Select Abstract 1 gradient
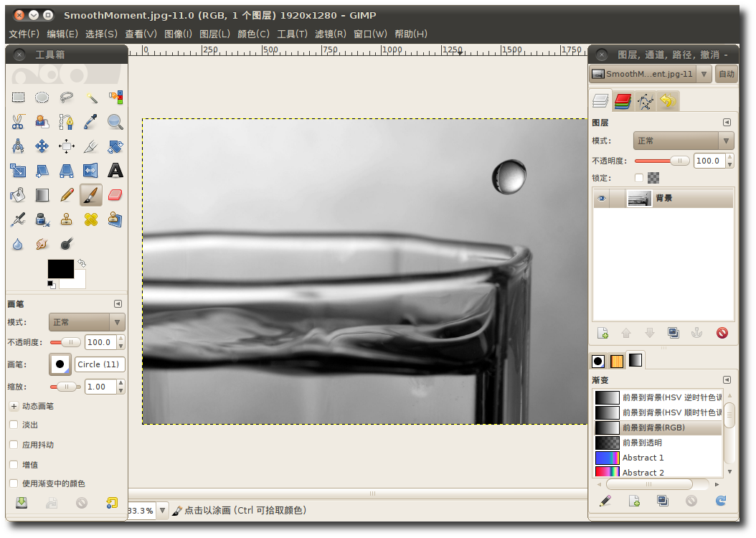Screen dimensions: 756x538 (x=658, y=458)
